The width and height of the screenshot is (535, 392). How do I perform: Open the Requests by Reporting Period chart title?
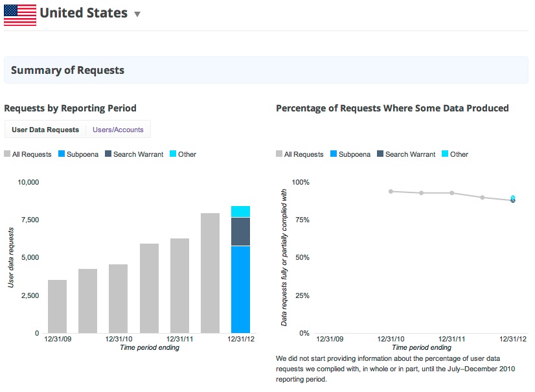click(71, 108)
